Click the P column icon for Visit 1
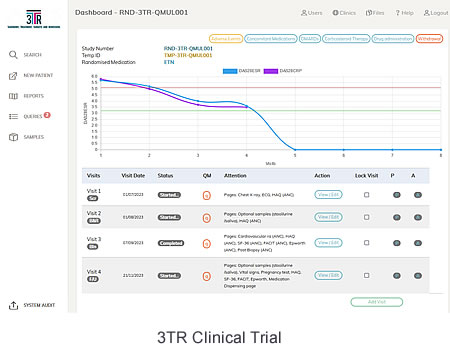The width and height of the screenshot is (450, 360). tap(397, 195)
